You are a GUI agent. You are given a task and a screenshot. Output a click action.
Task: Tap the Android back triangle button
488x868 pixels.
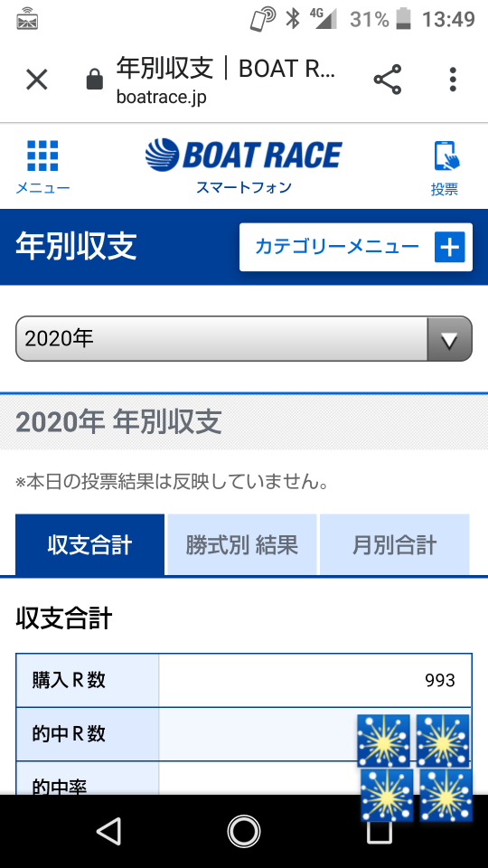coord(108,831)
